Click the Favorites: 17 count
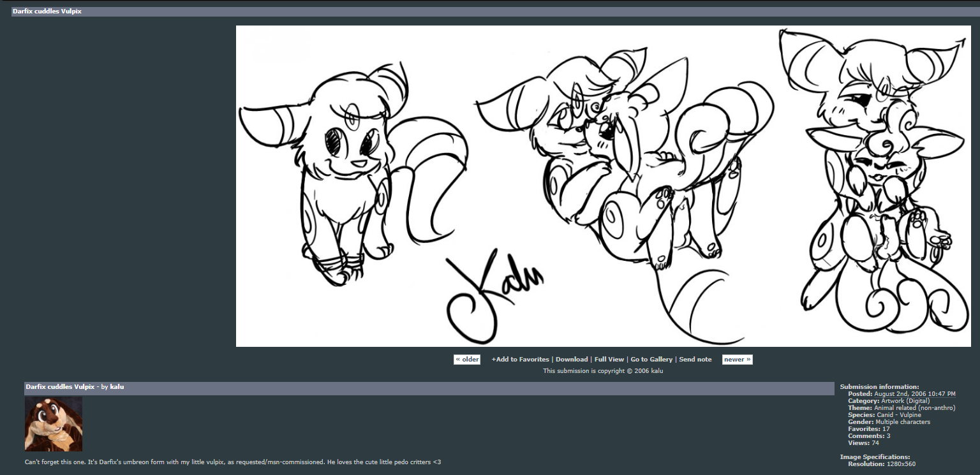This screenshot has height=475, width=980. (868, 429)
